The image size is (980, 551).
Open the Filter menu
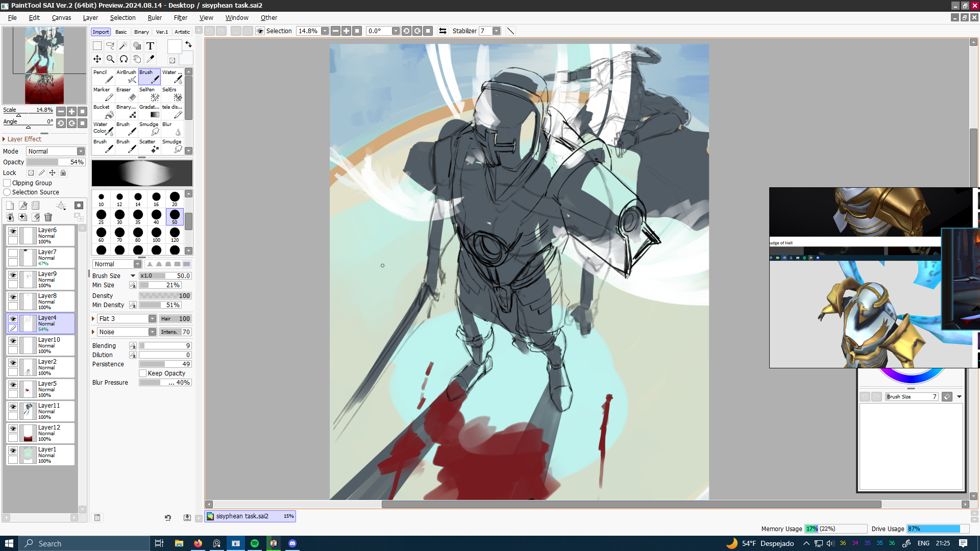click(x=180, y=18)
